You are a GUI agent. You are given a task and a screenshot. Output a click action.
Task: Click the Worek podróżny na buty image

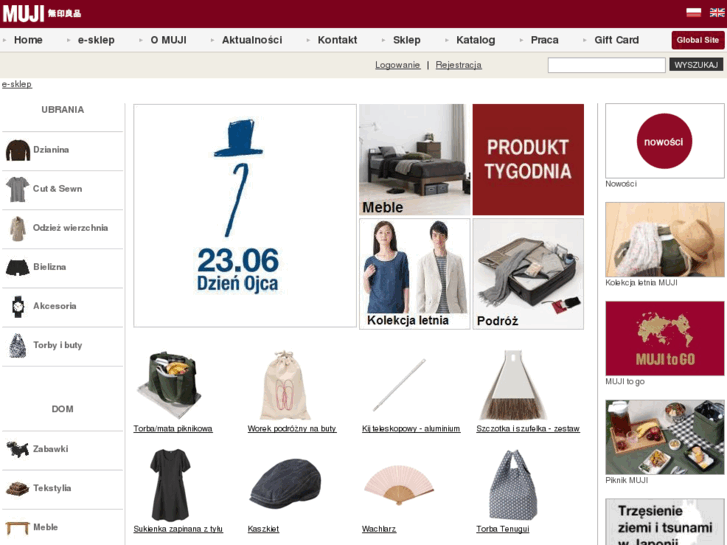coord(285,385)
